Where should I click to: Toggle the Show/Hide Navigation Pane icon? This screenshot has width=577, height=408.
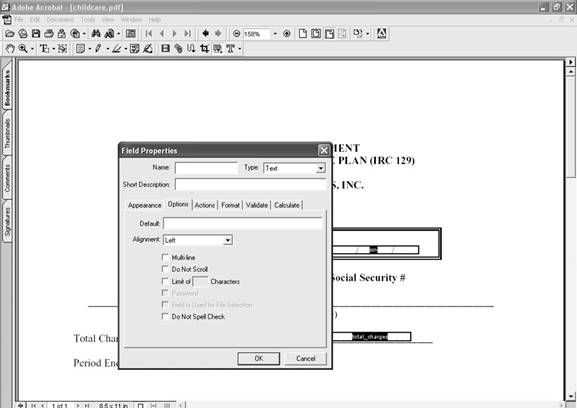131,34
